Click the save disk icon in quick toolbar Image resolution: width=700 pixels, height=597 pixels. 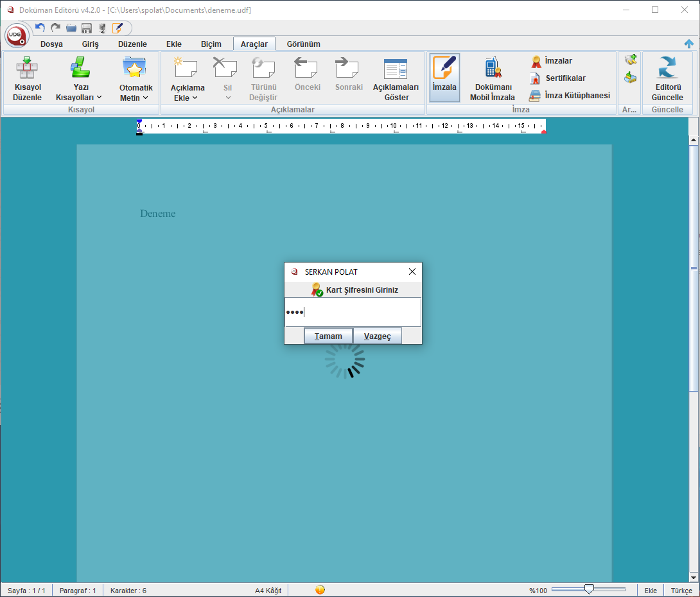point(87,28)
